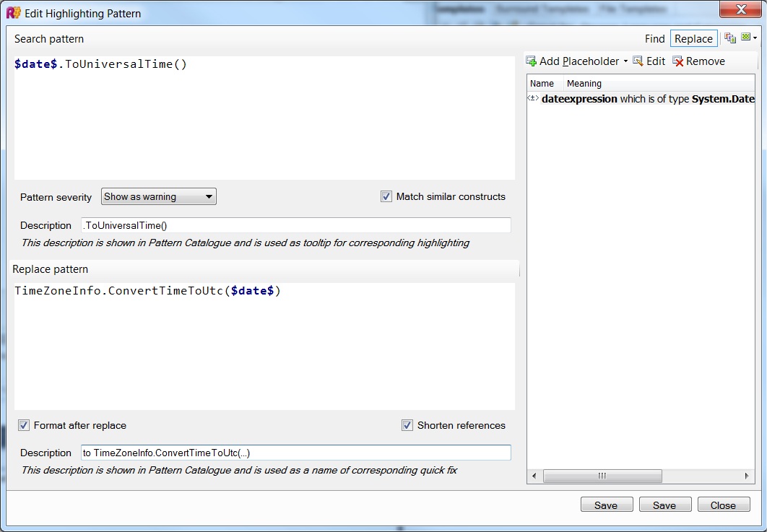
Task: Toggle Format after replace checkbox
Action: click(x=24, y=425)
